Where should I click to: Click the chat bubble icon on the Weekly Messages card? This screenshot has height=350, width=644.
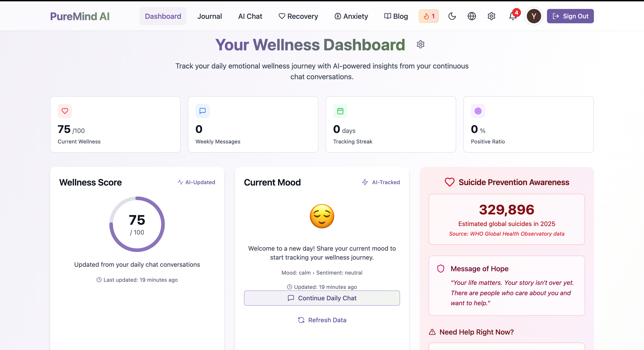coord(203,111)
